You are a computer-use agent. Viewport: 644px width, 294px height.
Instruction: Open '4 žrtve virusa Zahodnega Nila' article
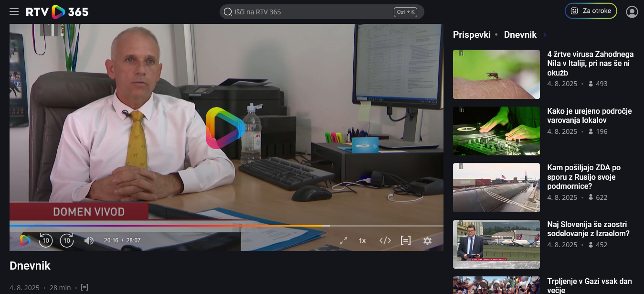click(591, 64)
